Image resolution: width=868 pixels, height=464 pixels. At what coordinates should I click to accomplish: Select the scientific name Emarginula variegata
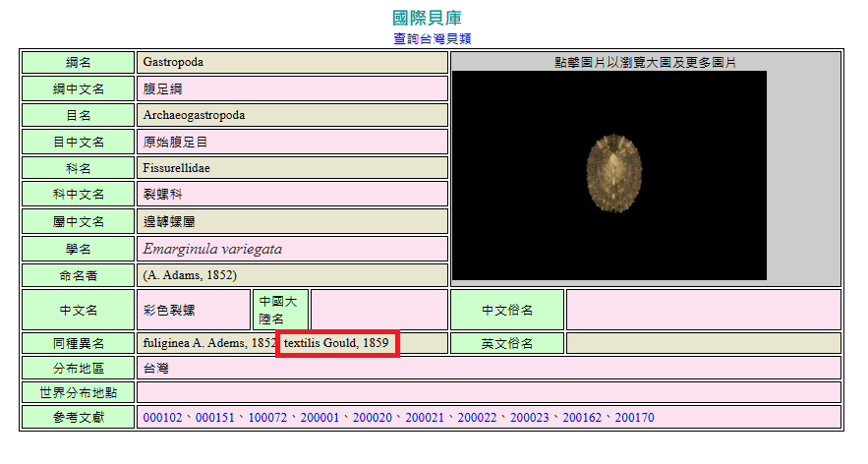[212, 249]
